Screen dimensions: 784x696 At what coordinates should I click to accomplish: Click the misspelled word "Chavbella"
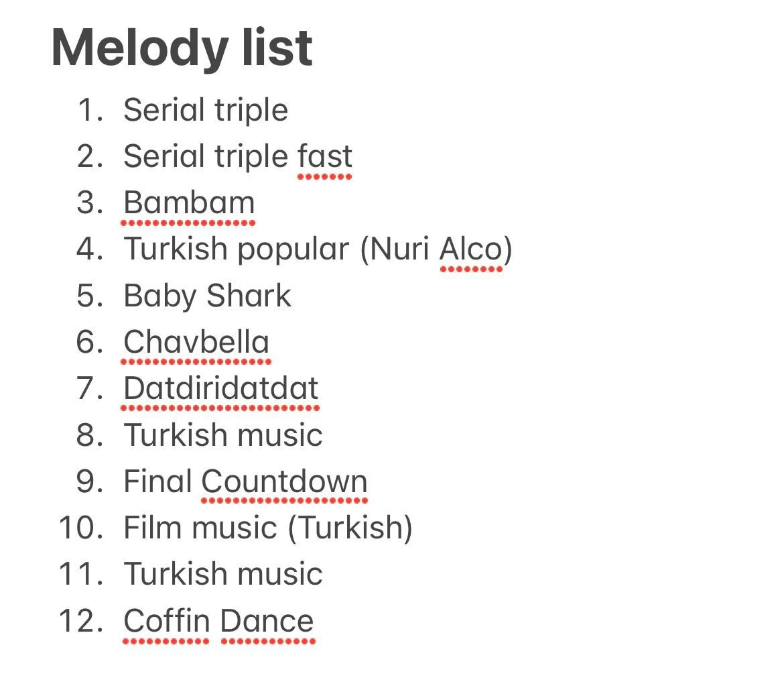coord(196,342)
